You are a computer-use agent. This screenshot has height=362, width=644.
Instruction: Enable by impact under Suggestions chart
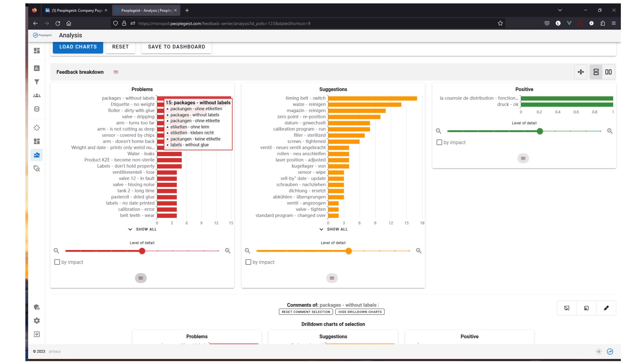click(248, 262)
